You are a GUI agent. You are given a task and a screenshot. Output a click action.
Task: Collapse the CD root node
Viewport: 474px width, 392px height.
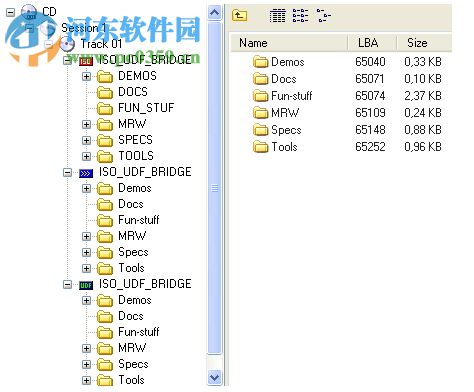tap(11, 12)
